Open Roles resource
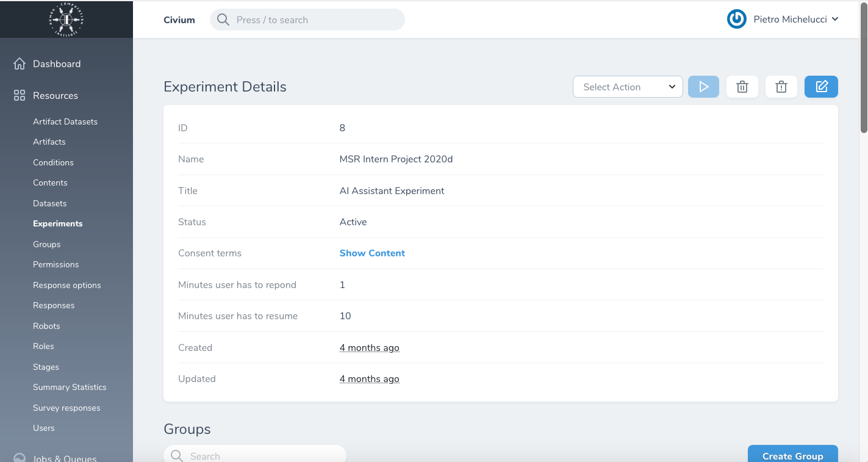 tap(43, 346)
